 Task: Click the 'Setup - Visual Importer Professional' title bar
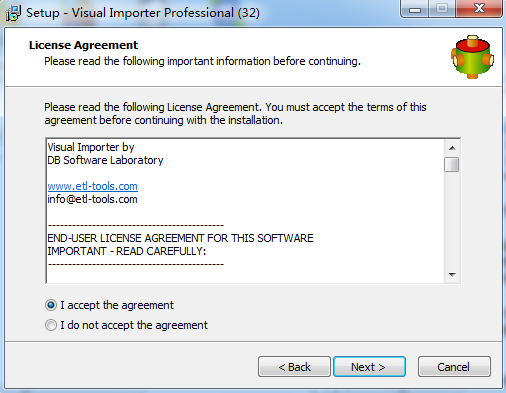(x=143, y=13)
